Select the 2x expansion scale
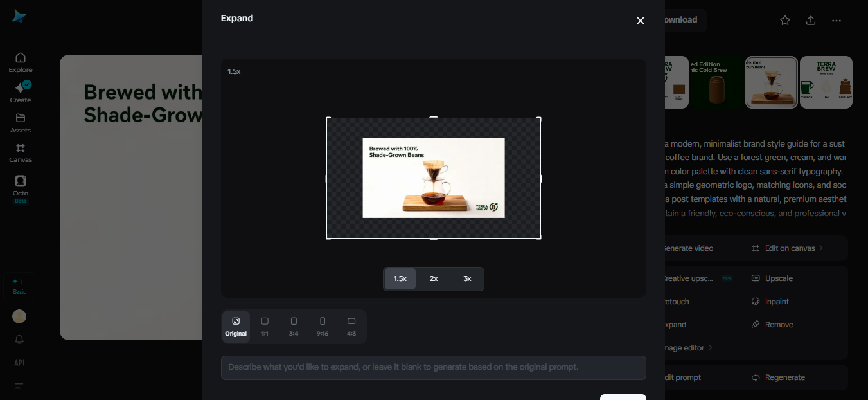Screen dimensions: 868x400 434,278
